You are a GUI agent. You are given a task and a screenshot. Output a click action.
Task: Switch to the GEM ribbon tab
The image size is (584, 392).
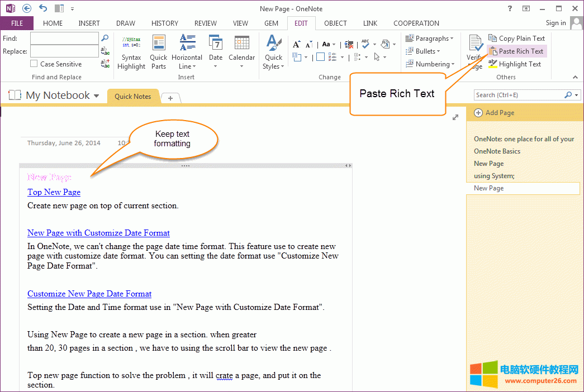tap(271, 23)
